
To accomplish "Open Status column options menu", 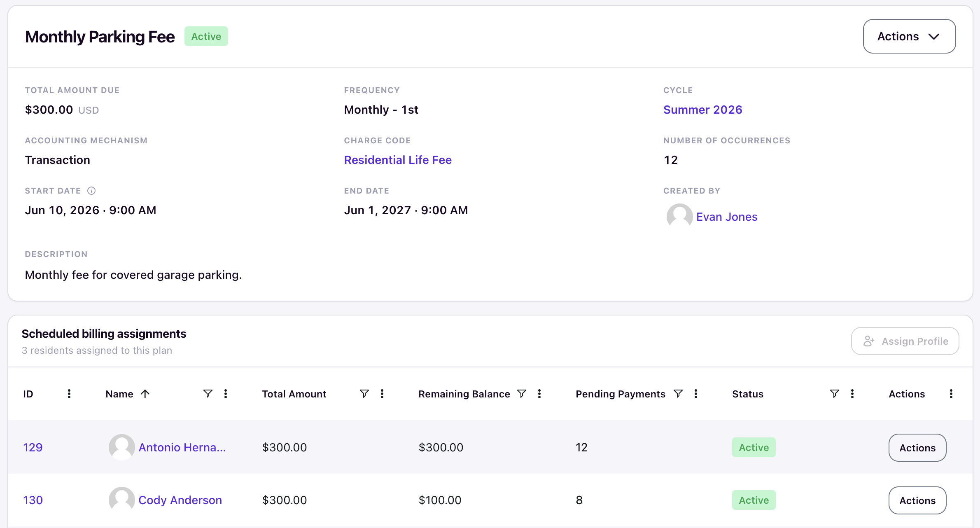I will (852, 394).
